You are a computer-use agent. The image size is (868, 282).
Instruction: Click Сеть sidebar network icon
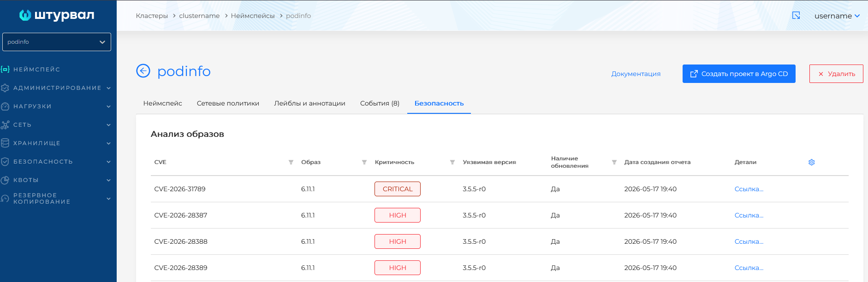coord(5,124)
